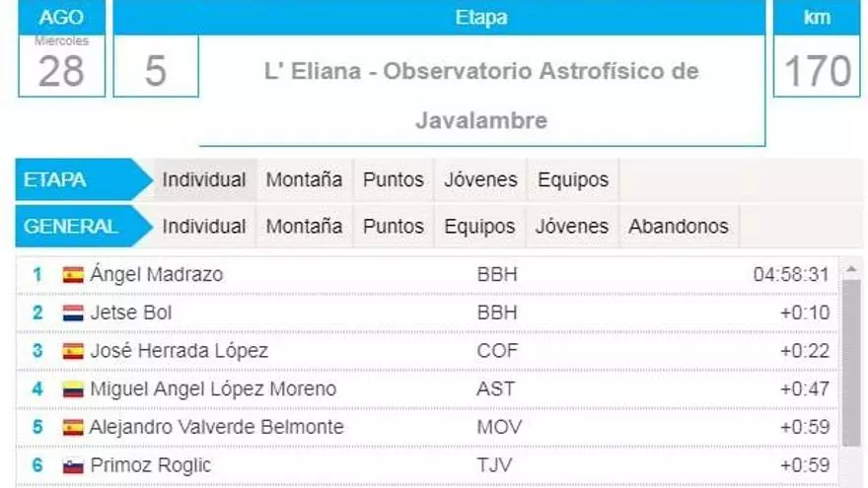The image size is (868, 488).
Task: Click rider name Primoz Roglic
Action: tap(150, 466)
